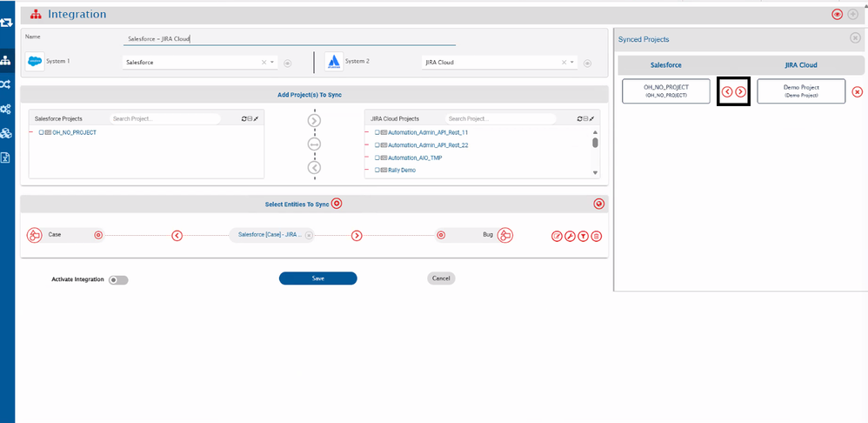Click the left direction arrow on entity mapping line
868x423 pixels.
tap(177, 236)
